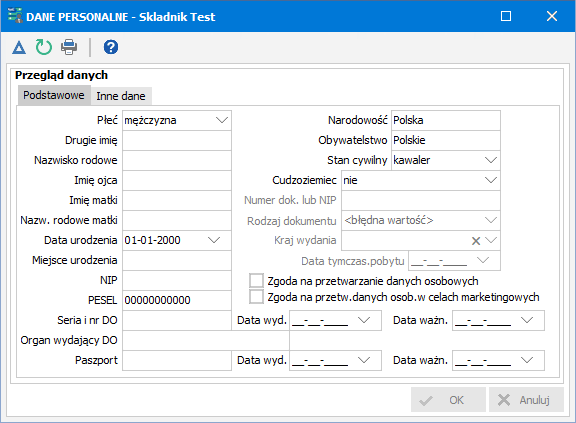The width and height of the screenshot is (576, 423).
Task: Tick consent for marketing data processing
Action: tap(256, 297)
